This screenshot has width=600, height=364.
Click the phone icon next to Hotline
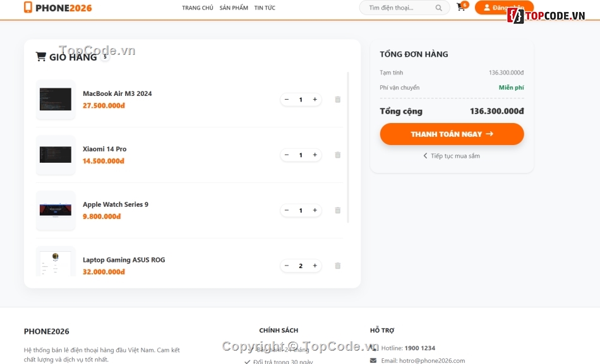pos(374,348)
